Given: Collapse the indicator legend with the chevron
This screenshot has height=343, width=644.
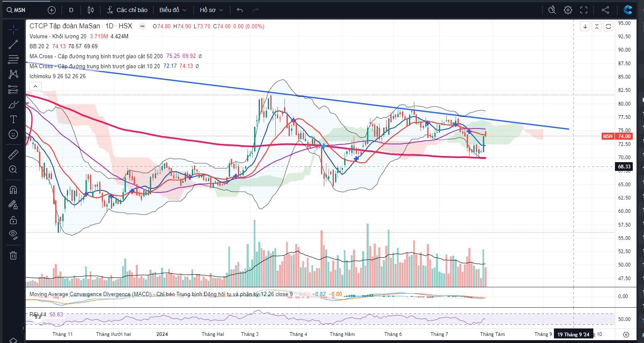Looking at the screenshot, I should 35,86.
